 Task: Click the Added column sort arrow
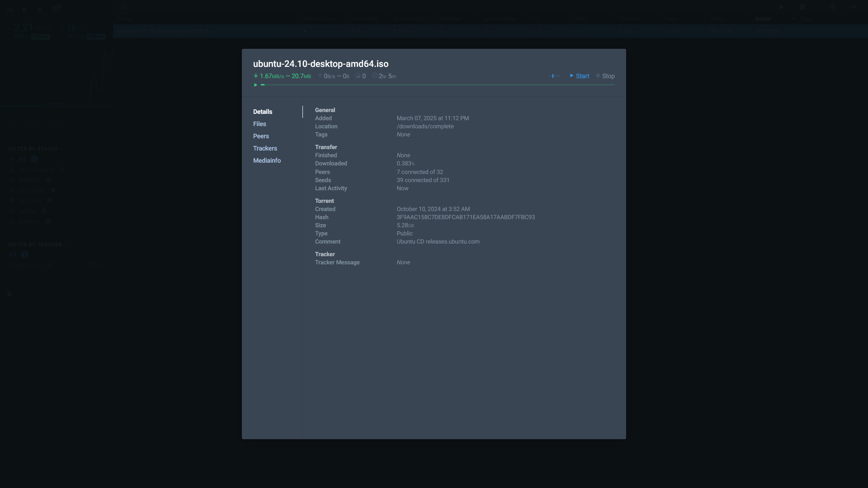click(793, 19)
